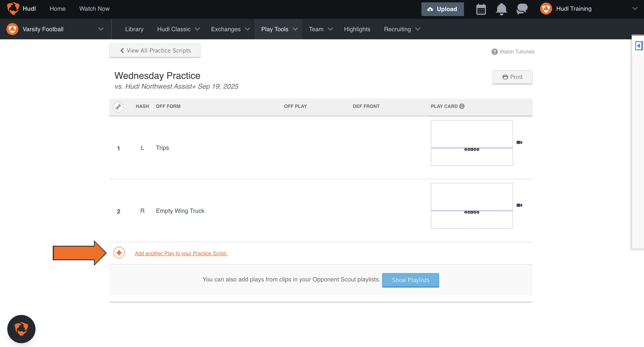
Task: Click Add another Play to your Practice Script
Action: tap(181, 253)
